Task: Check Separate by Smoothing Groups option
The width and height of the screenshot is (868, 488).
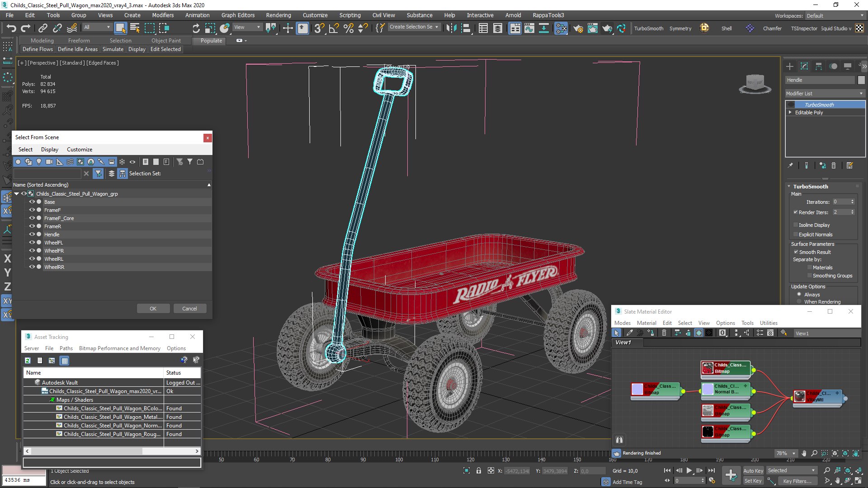Action: pos(810,276)
